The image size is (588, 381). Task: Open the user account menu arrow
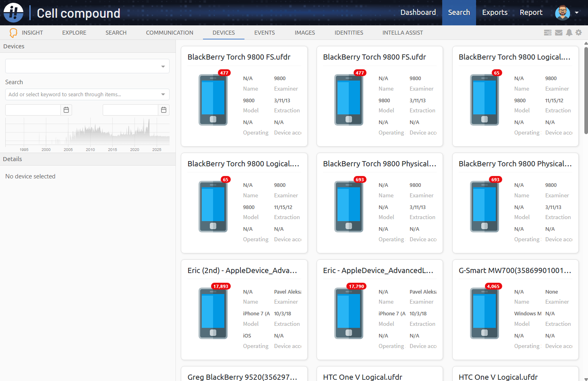click(577, 12)
